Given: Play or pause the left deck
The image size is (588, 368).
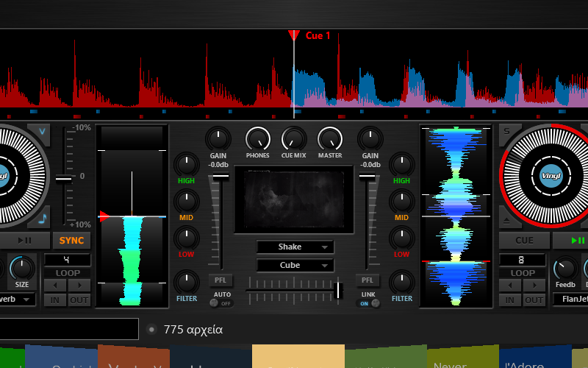Looking at the screenshot, I should click(x=25, y=241).
